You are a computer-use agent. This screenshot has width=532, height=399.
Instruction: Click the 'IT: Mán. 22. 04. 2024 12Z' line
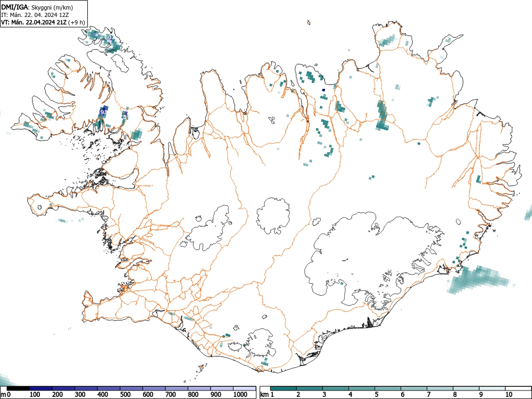point(35,15)
